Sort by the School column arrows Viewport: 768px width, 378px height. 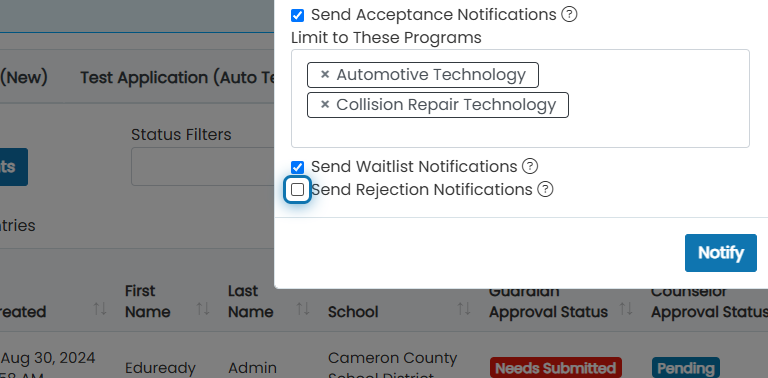pyautogui.click(x=463, y=309)
